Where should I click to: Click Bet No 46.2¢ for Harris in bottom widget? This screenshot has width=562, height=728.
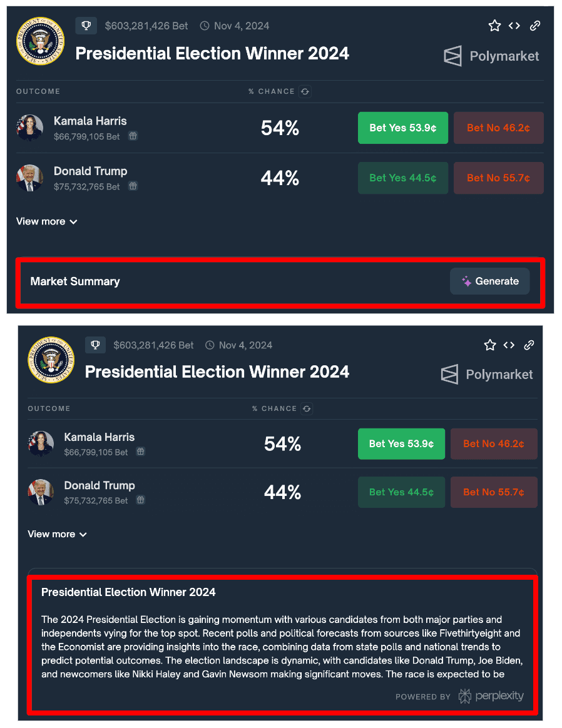point(494,444)
